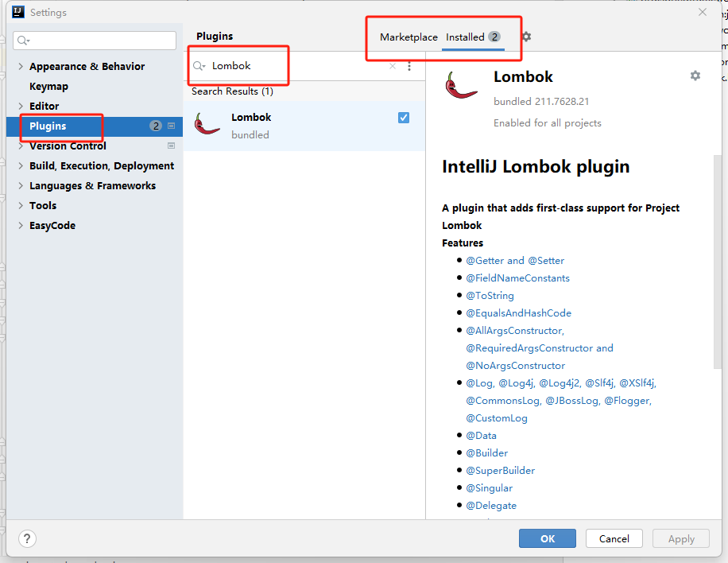728x563 pixels.
Task: Click the update count badge on Plugins row
Action: [156, 126]
